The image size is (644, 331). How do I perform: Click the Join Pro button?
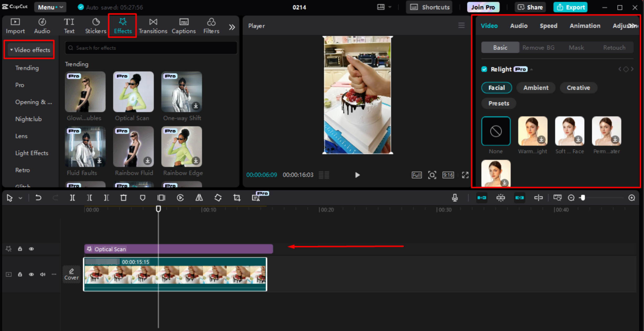483,7
